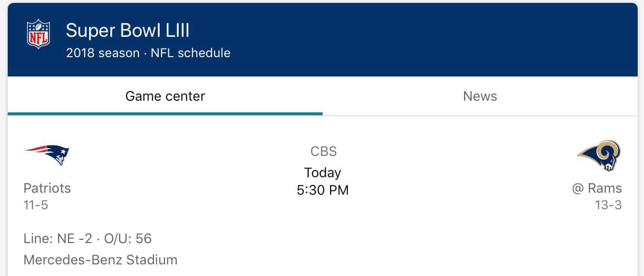Image resolution: width=644 pixels, height=276 pixels.
Task: Click the O/U 56 over-under value
Action: 128,238
